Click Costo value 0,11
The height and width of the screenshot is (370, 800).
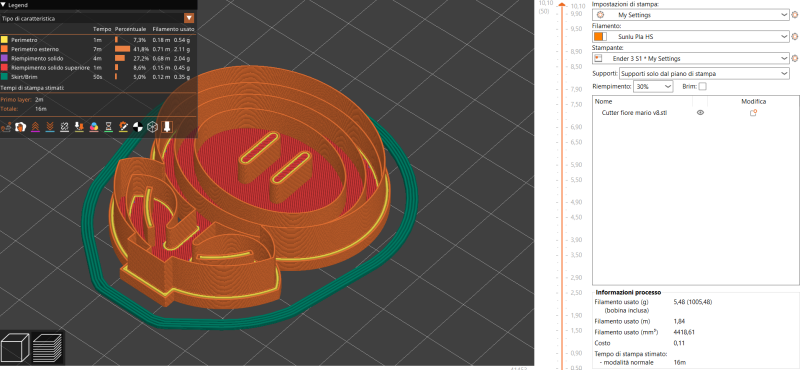pos(679,343)
